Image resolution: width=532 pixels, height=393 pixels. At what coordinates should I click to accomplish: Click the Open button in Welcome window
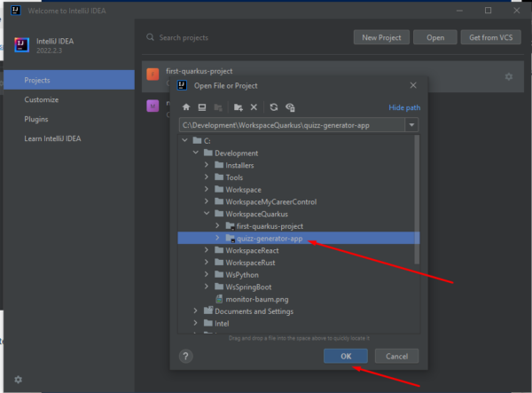[x=435, y=37]
